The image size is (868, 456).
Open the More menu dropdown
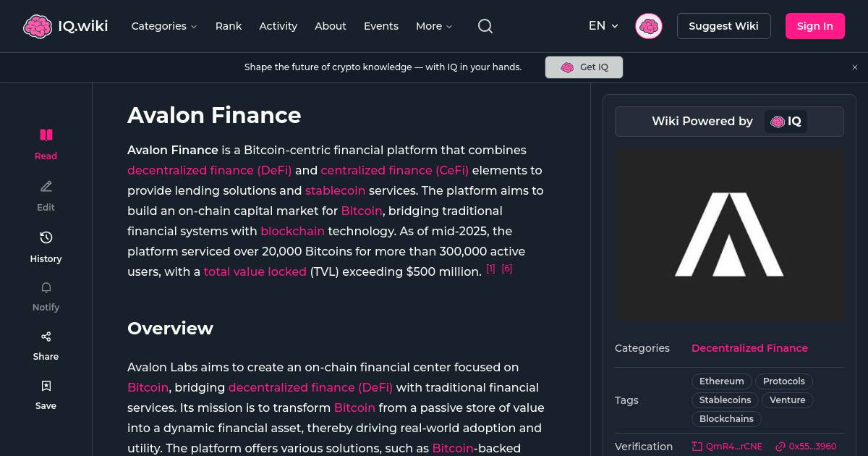pos(433,26)
